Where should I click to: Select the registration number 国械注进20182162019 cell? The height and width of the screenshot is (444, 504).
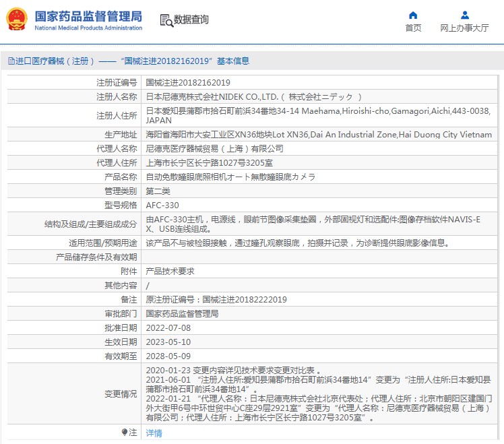(188, 82)
